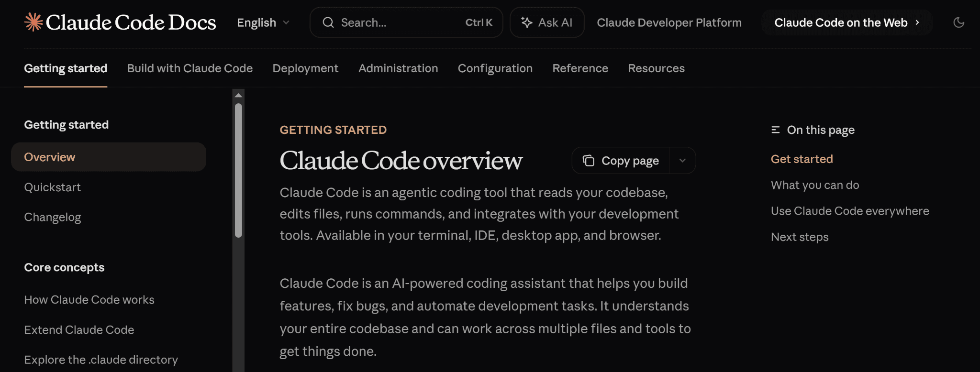Click the search magnifier icon

(328, 22)
